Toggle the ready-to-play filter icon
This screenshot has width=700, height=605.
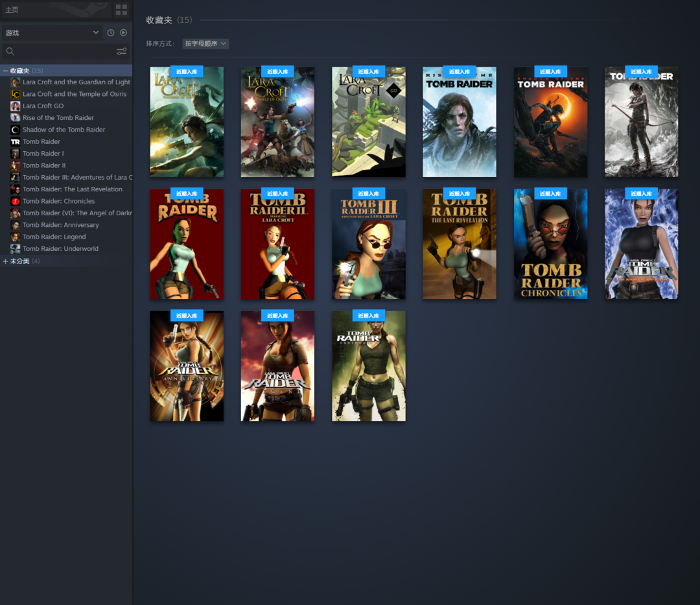pyautogui.click(x=123, y=32)
